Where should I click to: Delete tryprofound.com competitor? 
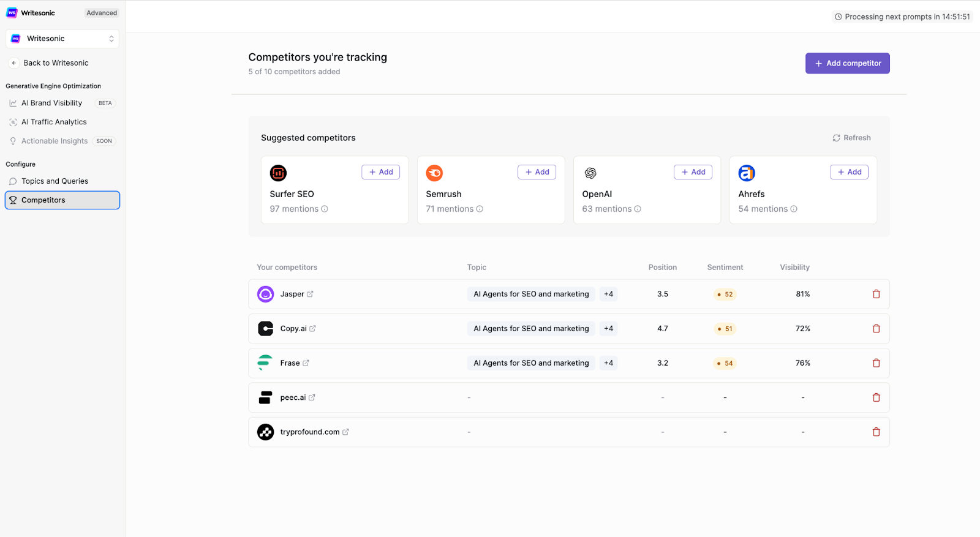[876, 432]
